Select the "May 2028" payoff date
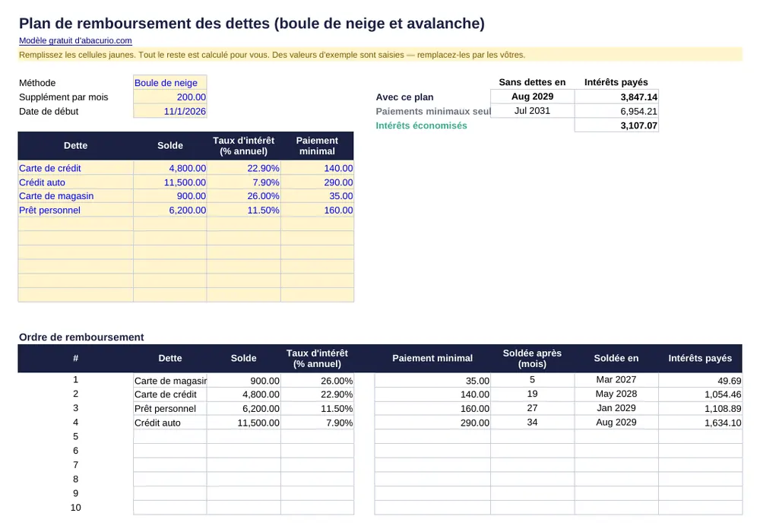 616,394
